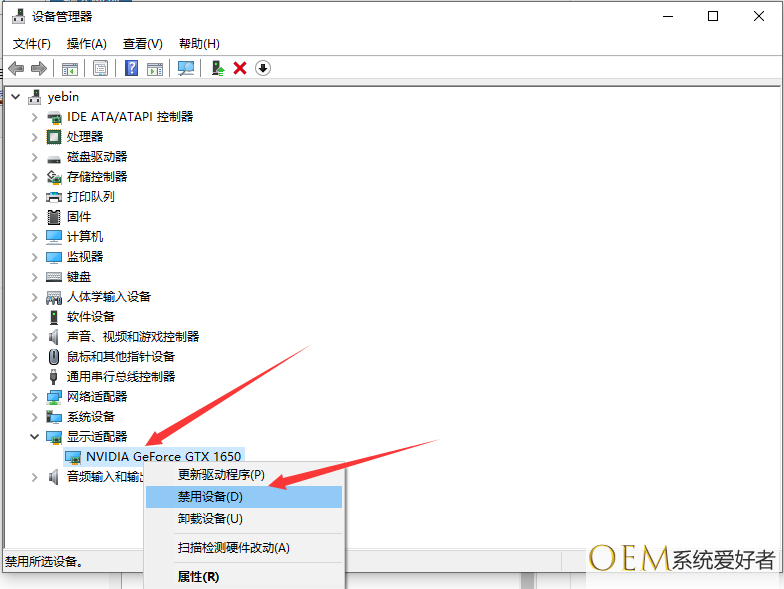Screen dimensions: 784x589
Task: Choose 禁用设备(D) from the context menu
Action: 210,497
